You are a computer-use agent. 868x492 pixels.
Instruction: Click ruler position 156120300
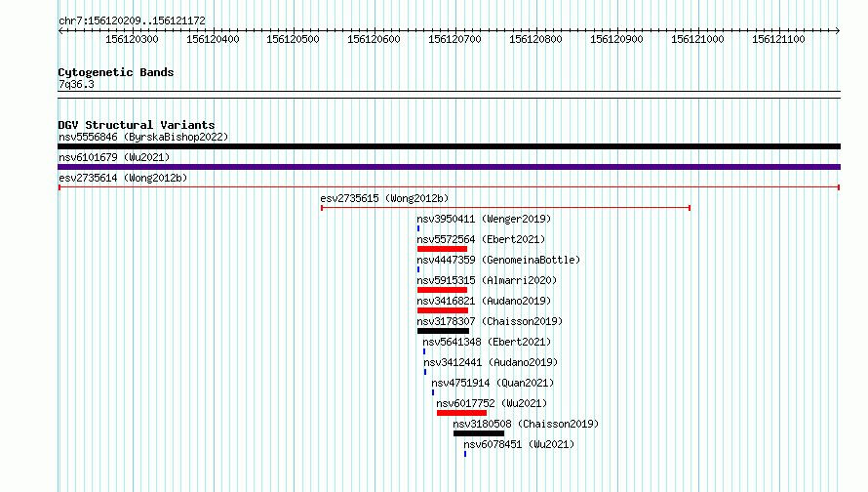(132, 39)
